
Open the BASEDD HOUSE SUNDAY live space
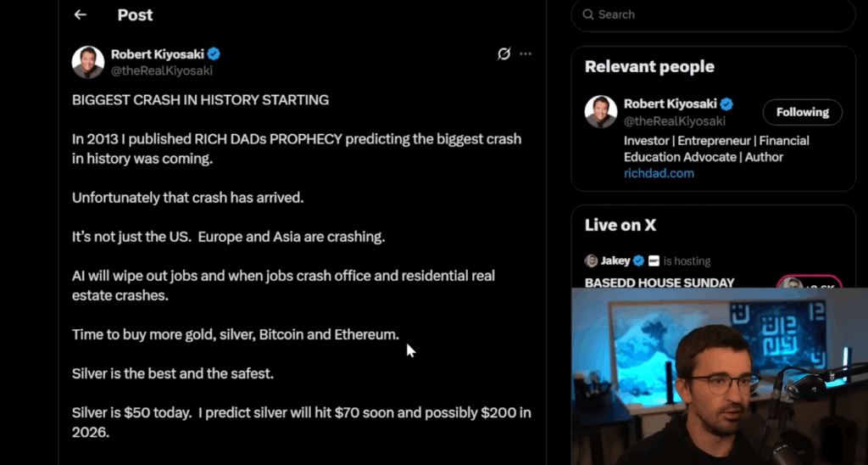click(659, 282)
